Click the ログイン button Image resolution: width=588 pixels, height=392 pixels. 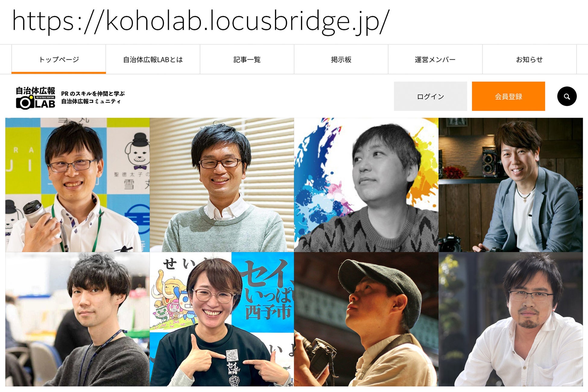coord(430,96)
